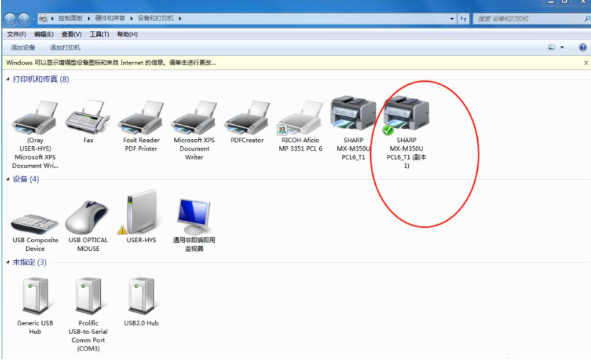Open the view options dropdown arrow
The height and width of the screenshot is (361, 591).
pyautogui.click(x=562, y=47)
